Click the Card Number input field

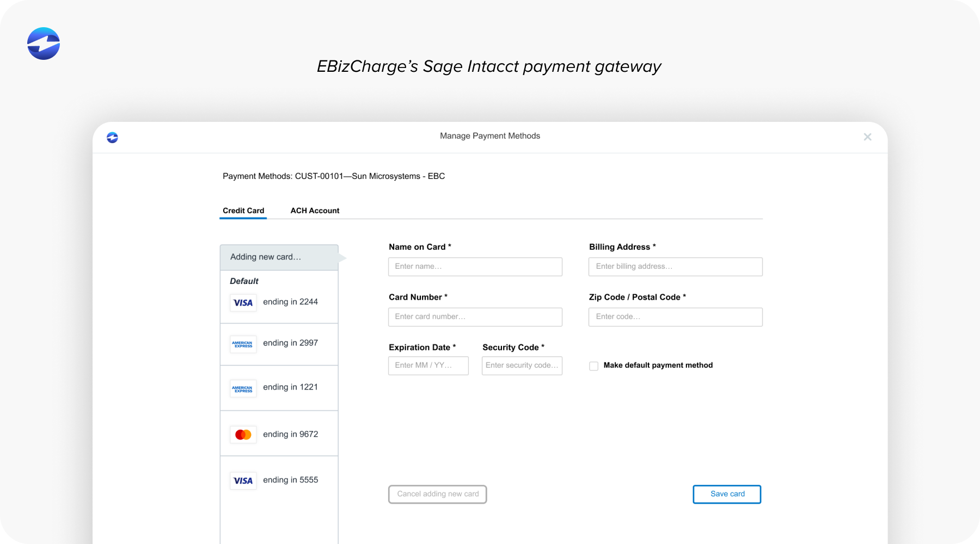click(x=475, y=317)
